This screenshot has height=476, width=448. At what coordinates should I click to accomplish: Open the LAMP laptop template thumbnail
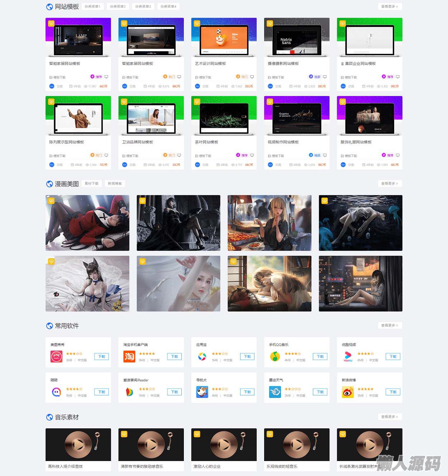78,37
